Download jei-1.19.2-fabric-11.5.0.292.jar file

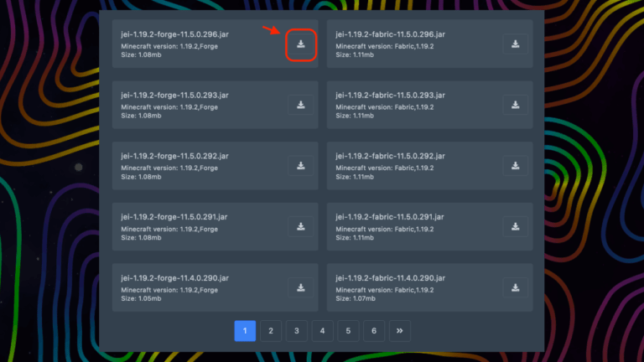pyautogui.click(x=516, y=166)
